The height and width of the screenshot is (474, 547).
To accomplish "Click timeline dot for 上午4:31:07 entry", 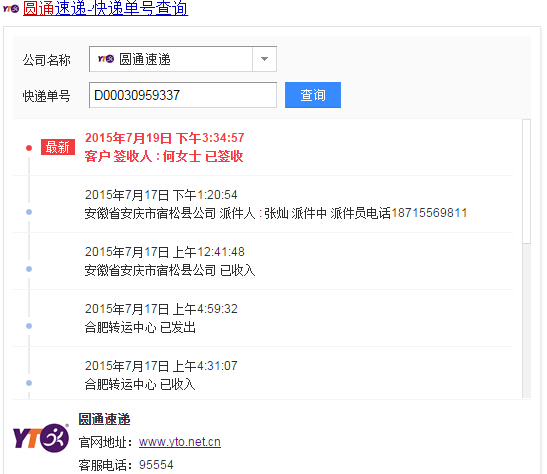I will tap(29, 383).
